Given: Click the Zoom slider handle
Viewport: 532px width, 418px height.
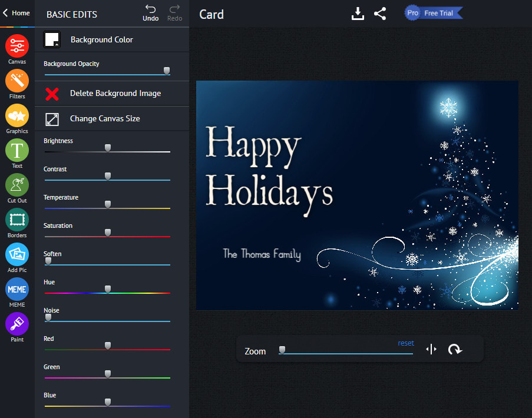Looking at the screenshot, I should click(282, 350).
